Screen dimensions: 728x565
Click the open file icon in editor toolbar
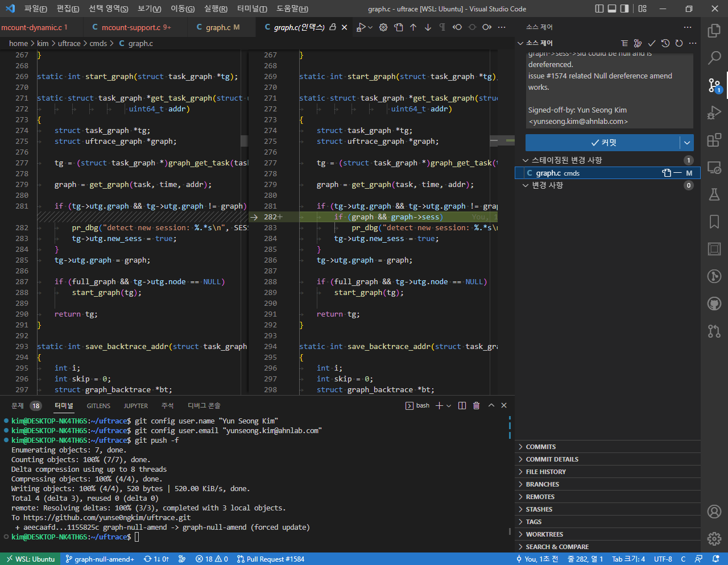[399, 27]
